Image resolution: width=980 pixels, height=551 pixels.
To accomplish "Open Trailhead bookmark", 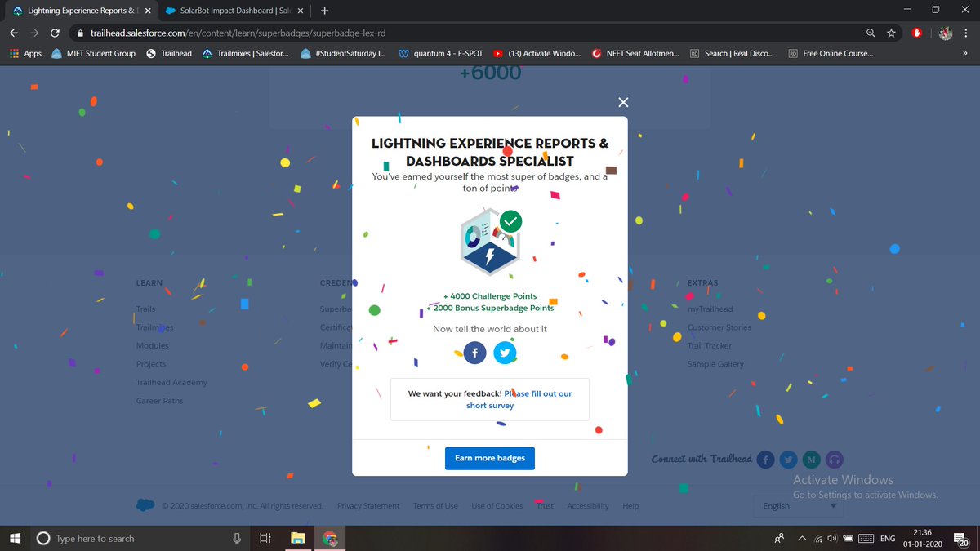I will (169, 53).
